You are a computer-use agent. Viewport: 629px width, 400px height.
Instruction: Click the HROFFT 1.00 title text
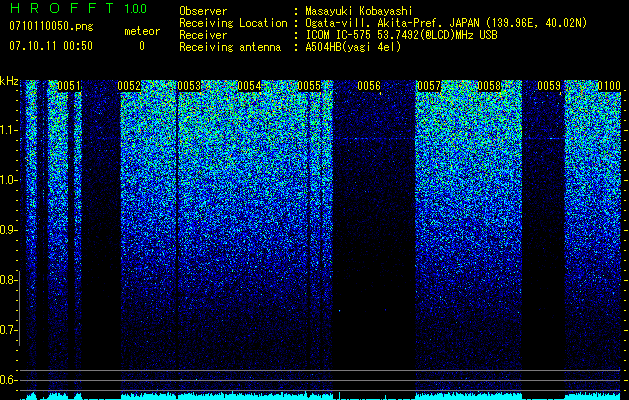click(x=79, y=8)
